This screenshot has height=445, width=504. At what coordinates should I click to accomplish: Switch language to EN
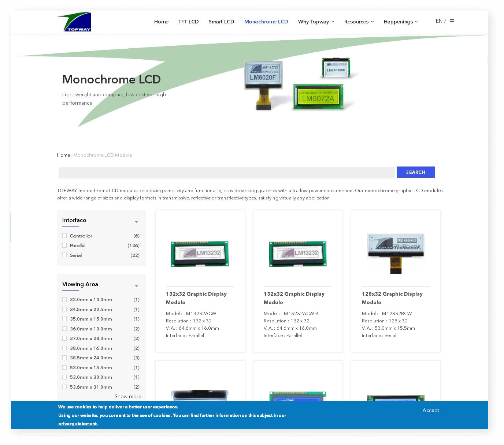click(x=439, y=21)
